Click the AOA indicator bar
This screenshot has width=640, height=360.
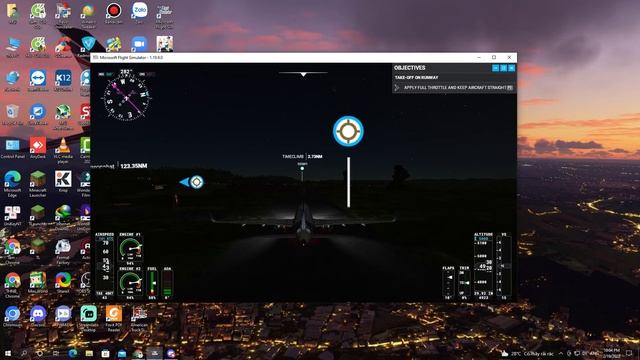167,283
